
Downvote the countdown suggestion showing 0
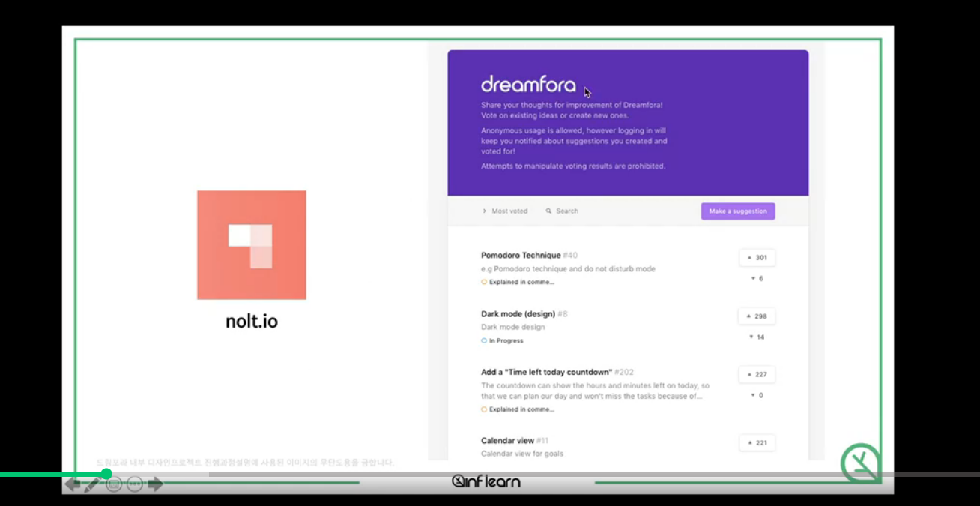[x=757, y=396]
